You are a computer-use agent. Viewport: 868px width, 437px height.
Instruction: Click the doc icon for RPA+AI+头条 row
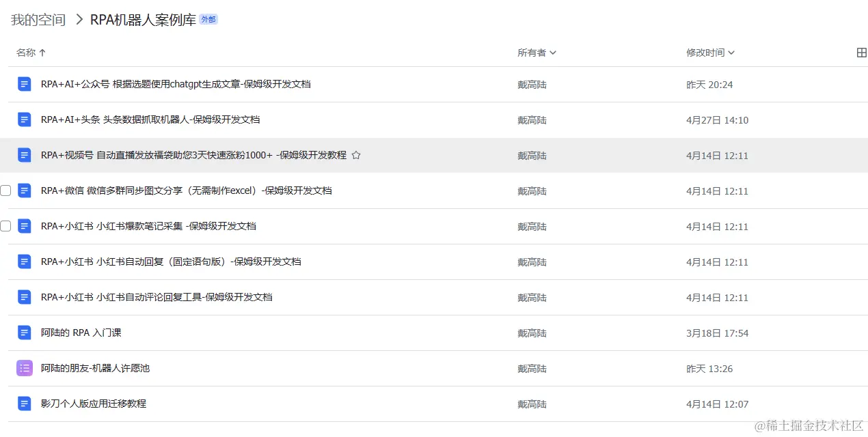pyautogui.click(x=25, y=119)
